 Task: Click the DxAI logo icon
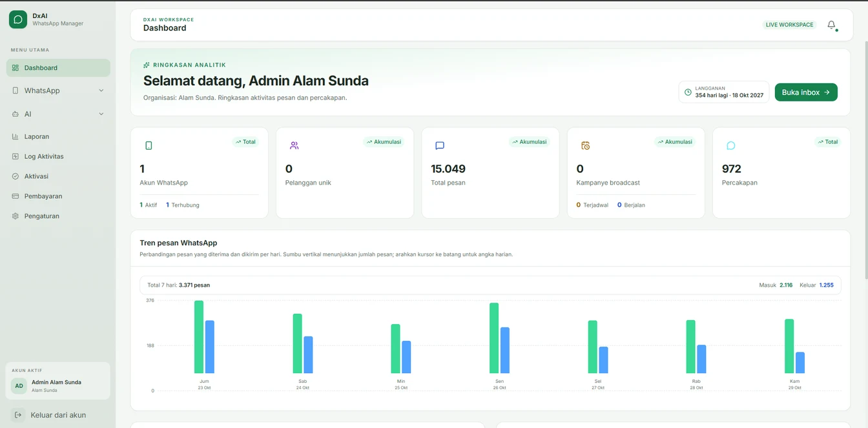pyautogui.click(x=18, y=19)
